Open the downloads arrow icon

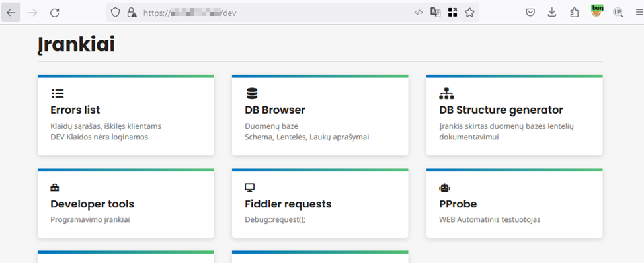click(x=552, y=13)
